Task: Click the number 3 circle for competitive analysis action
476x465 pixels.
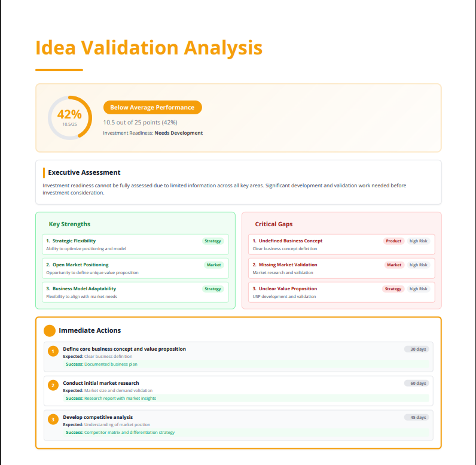Action: 53,420
